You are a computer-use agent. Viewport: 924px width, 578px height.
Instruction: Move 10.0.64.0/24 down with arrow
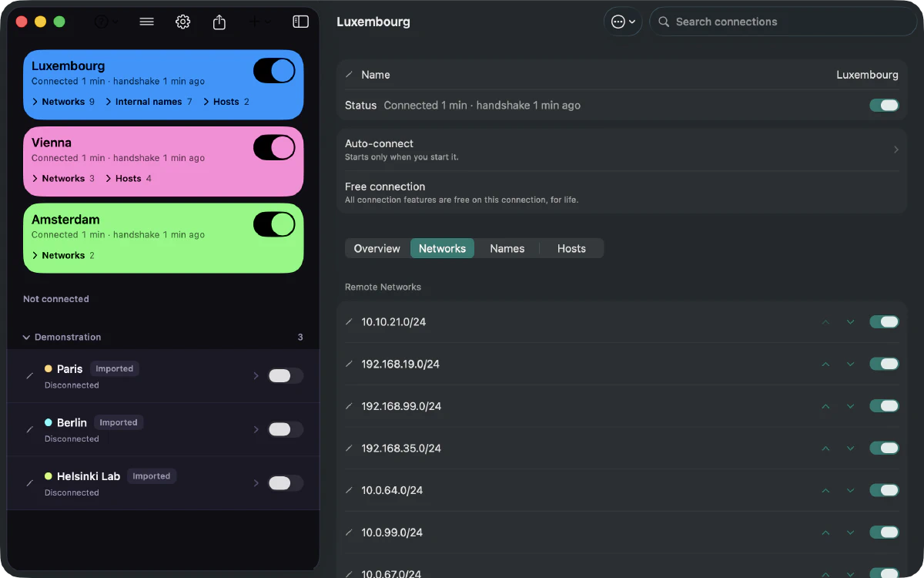tap(850, 490)
